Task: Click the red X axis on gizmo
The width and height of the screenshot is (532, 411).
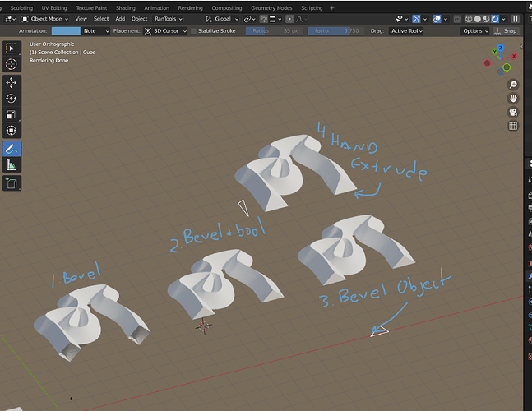Action: point(514,56)
